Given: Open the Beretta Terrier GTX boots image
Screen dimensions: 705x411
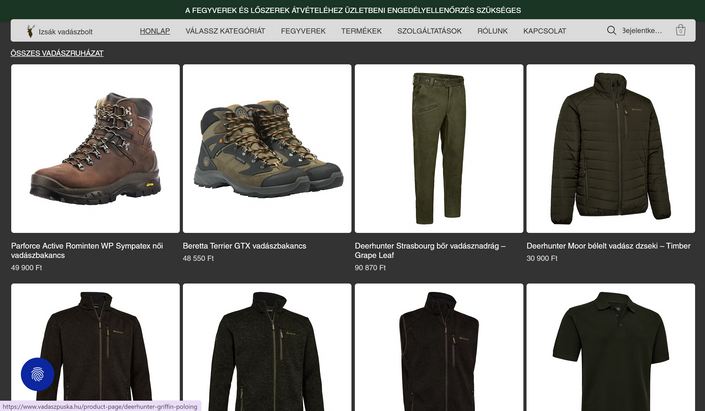Looking at the screenshot, I should tap(267, 148).
